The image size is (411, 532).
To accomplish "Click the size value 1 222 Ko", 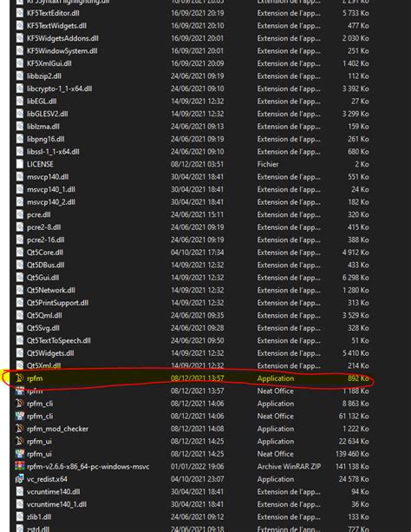I will [x=356, y=429].
